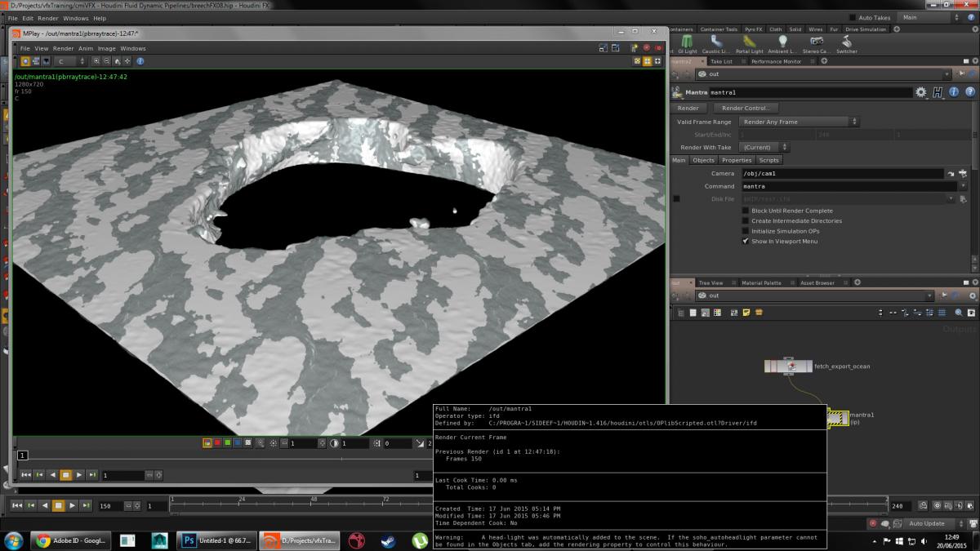Uncheck Show In Viewport Menu
Screen dimensions: 980x551
745,241
